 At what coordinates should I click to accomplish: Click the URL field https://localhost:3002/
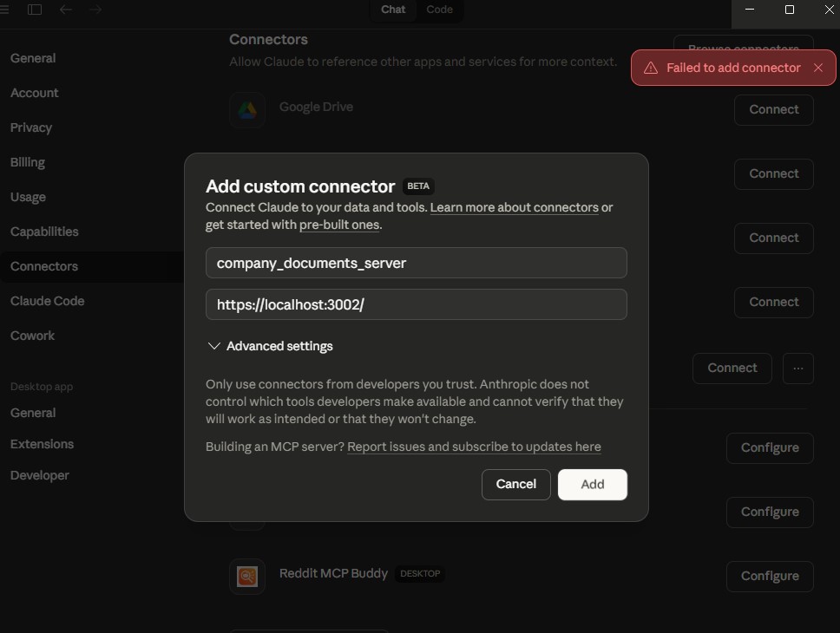[417, 304]
